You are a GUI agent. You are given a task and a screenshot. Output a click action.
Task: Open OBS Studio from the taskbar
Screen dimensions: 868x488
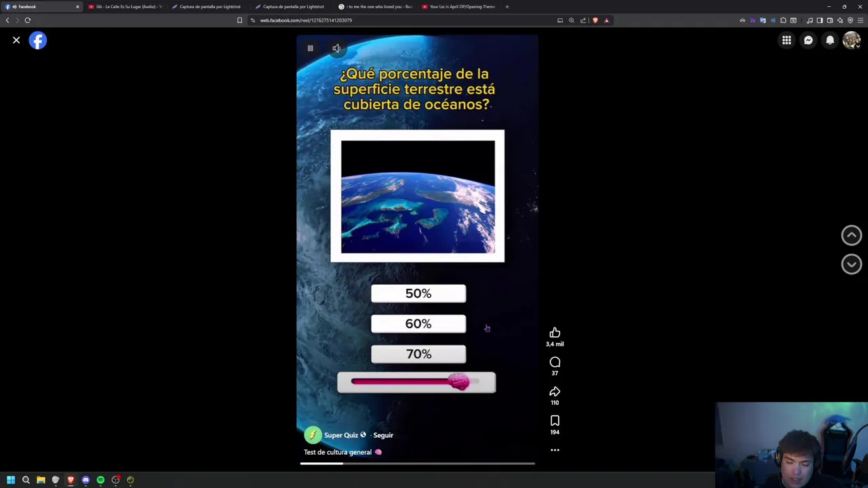115,480
